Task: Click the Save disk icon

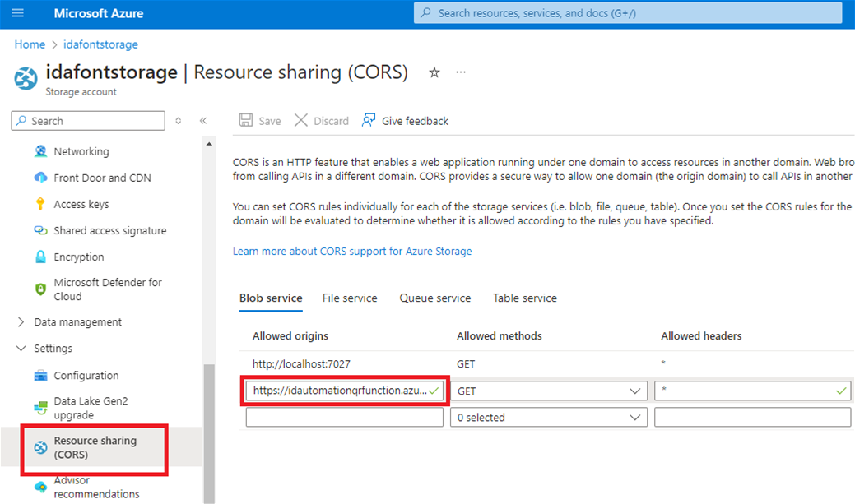Action: tap(246, 120)
